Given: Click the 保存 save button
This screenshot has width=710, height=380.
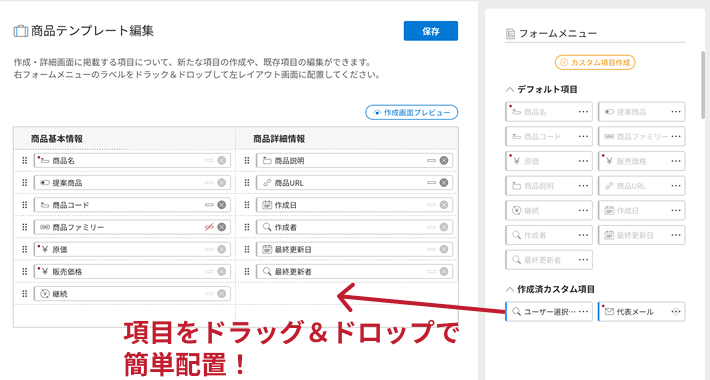Looking at the screenshot, I should pos(431,31).
